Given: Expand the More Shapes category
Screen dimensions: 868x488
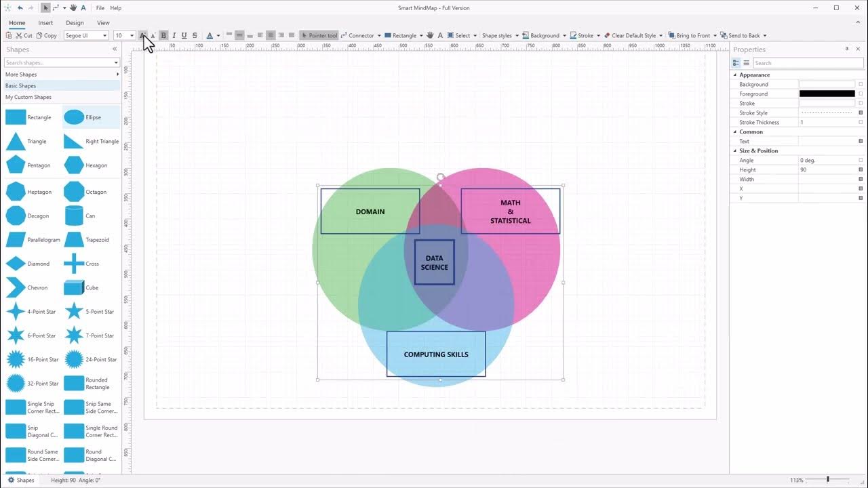Looking at the screenshot, I should [61, 75].
